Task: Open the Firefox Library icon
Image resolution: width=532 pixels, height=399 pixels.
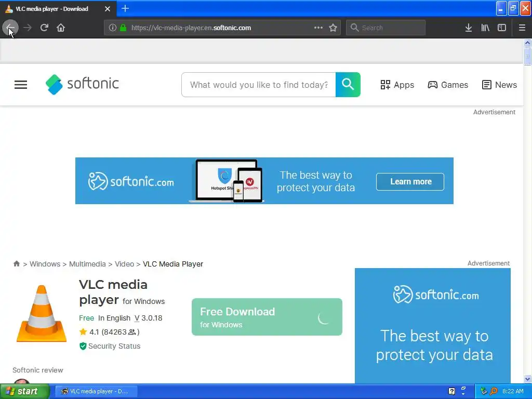Action: click(485, 28)
